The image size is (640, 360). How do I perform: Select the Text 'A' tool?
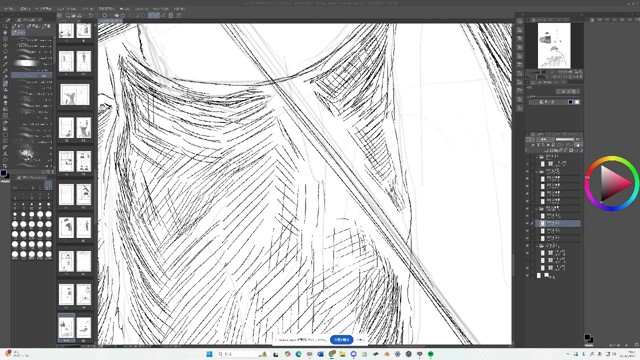click(5, 153)
